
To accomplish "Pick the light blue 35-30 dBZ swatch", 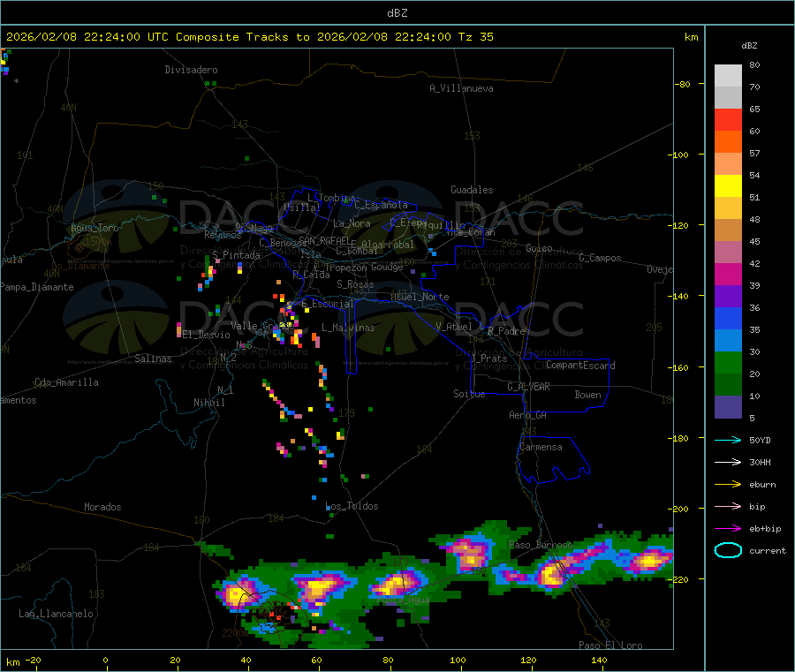I will pyautogui.click(x=728, y=341).
